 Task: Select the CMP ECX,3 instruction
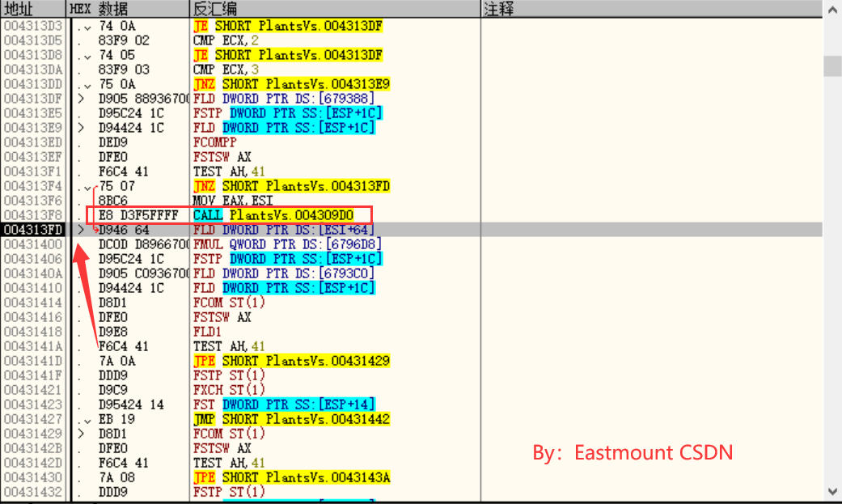click(226, 70)
